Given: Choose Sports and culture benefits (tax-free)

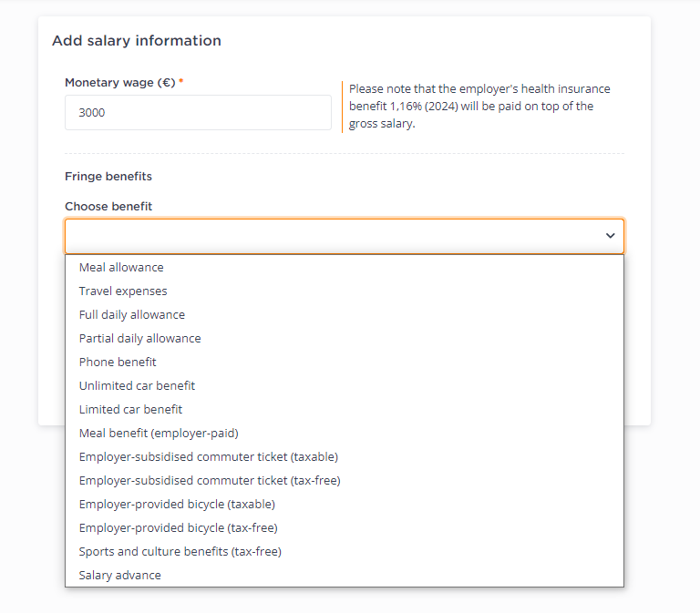Looking at the screenshot, I should (x=345, y=551).
